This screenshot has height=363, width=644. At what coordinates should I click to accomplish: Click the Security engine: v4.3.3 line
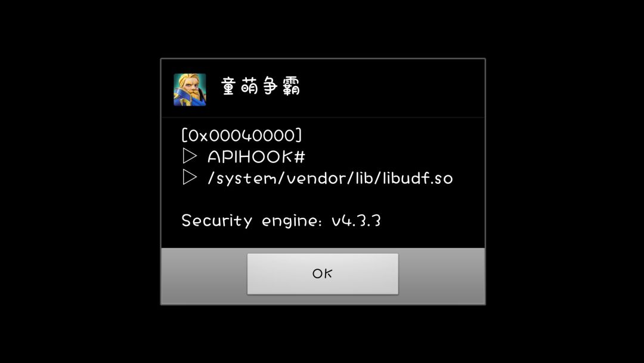pos(281,221)
